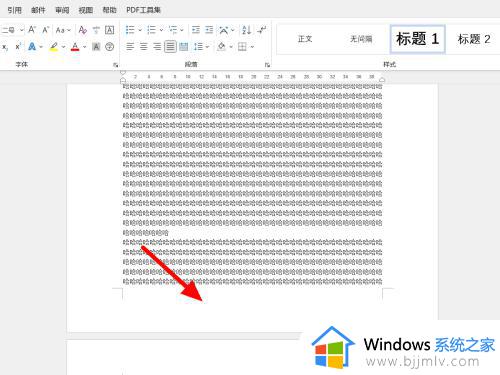Open the font size dropdown
The image size is (500, 375).
pyautogui.click(x=22, y=30)
